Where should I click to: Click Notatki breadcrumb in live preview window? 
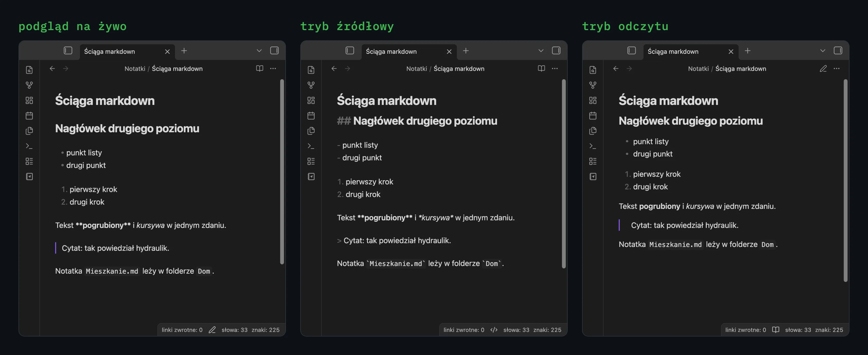[135, 69]
